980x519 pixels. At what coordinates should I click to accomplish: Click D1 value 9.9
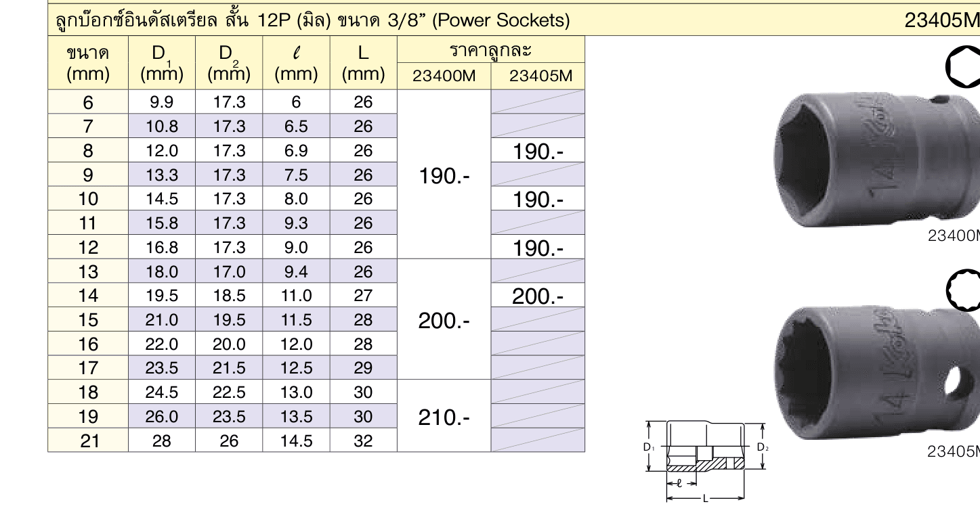[162, 102]
